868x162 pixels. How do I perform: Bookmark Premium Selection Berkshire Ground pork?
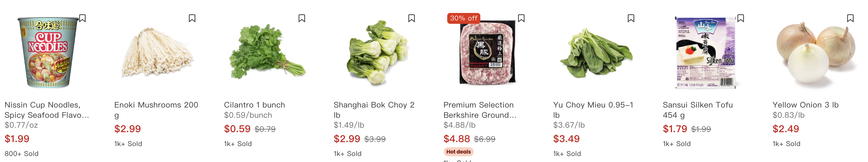click(x=521, y=18)
